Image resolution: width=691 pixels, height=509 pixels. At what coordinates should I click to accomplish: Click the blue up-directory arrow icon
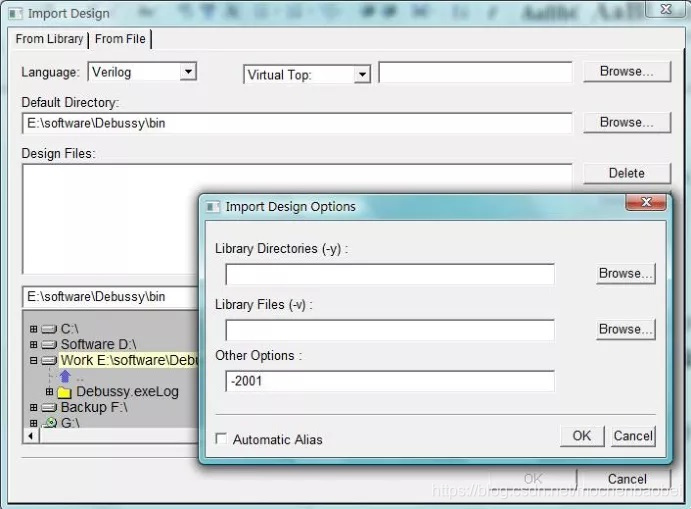click(65, 376)
